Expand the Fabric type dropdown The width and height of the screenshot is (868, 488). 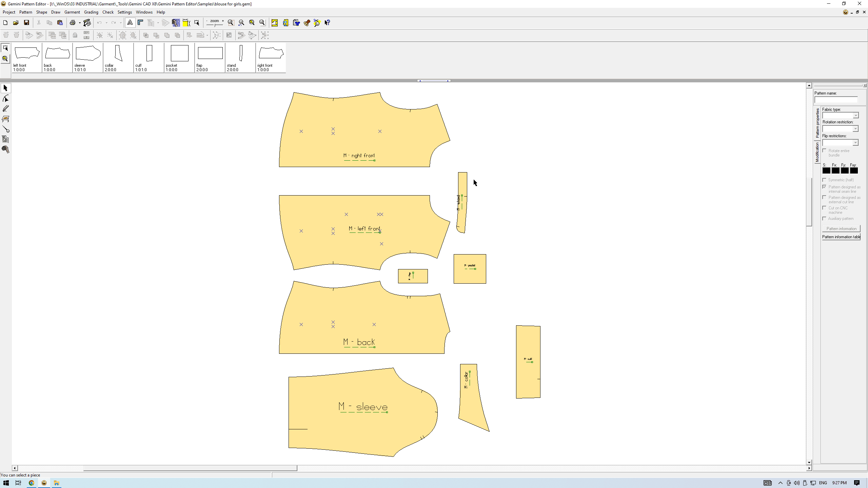click(856, 116)
